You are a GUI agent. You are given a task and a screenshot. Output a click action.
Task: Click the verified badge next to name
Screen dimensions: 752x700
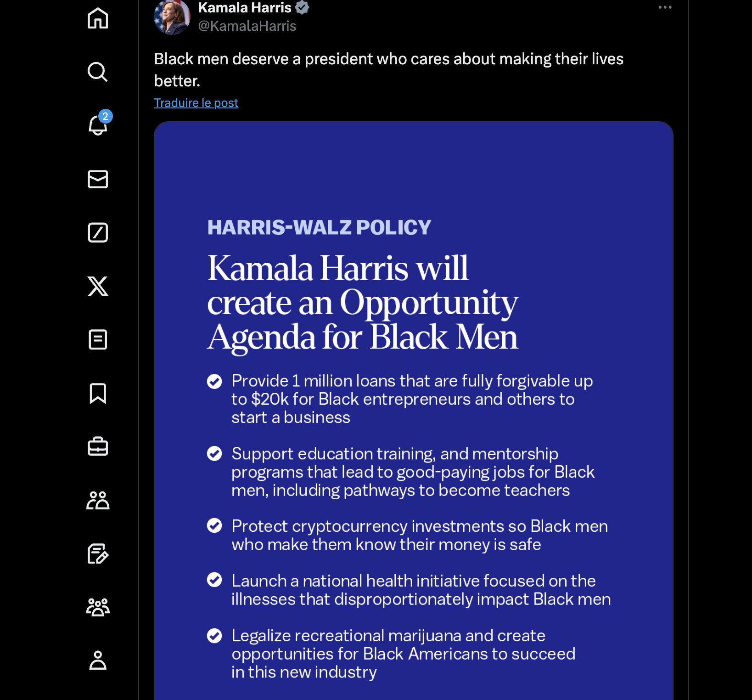302,7
